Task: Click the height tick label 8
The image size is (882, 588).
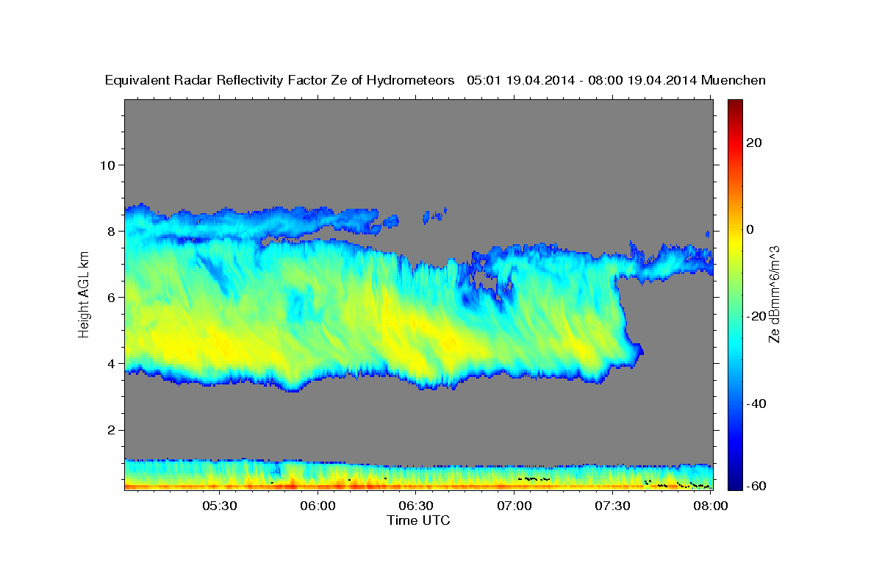Action: point(113,231)
